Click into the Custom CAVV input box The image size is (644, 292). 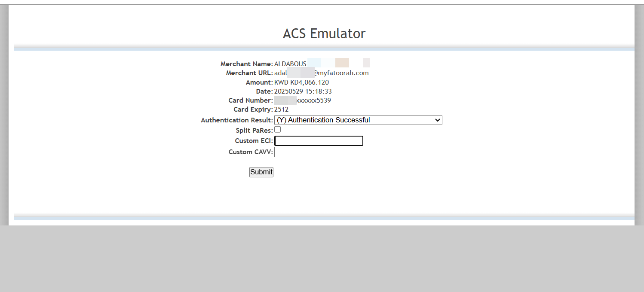coord(319,152)
